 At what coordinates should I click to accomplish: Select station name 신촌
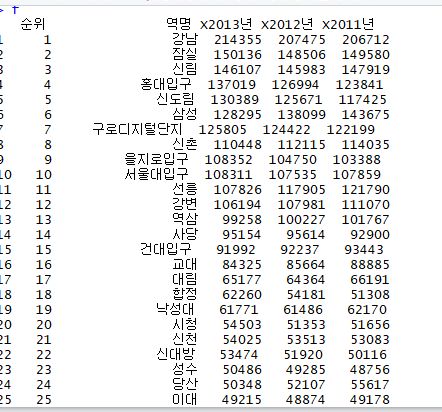(185, 144)
